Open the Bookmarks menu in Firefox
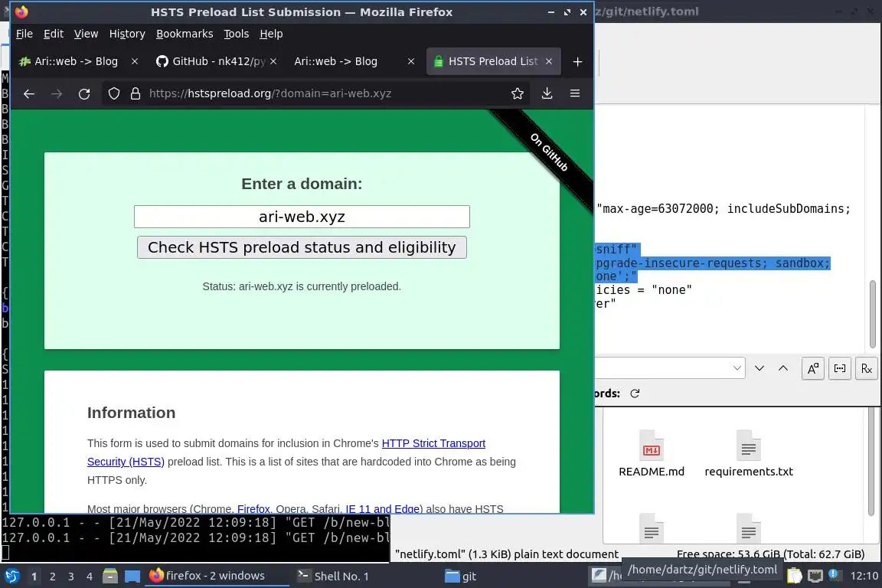The height and width of the screenshot is (588, 882). [185, 34]
